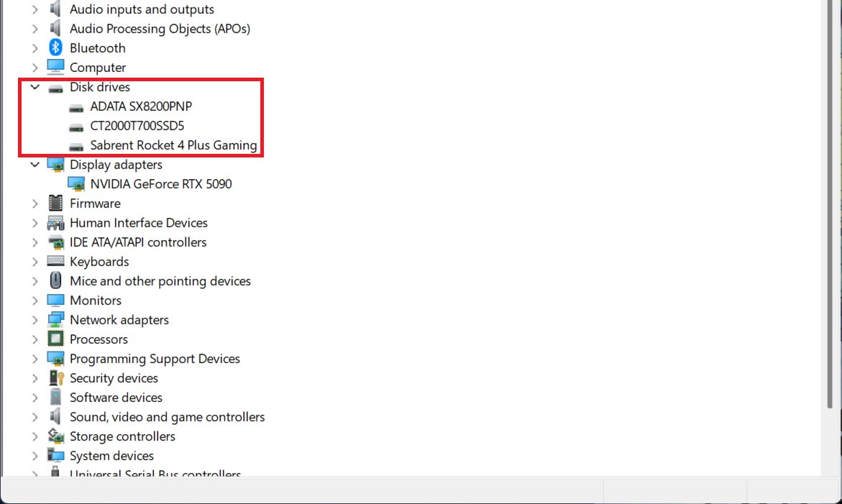Screen dimensions: 842x504
Task: Expand the System devices category arrow
Action: pyautogui.click(x=35, y=456)
